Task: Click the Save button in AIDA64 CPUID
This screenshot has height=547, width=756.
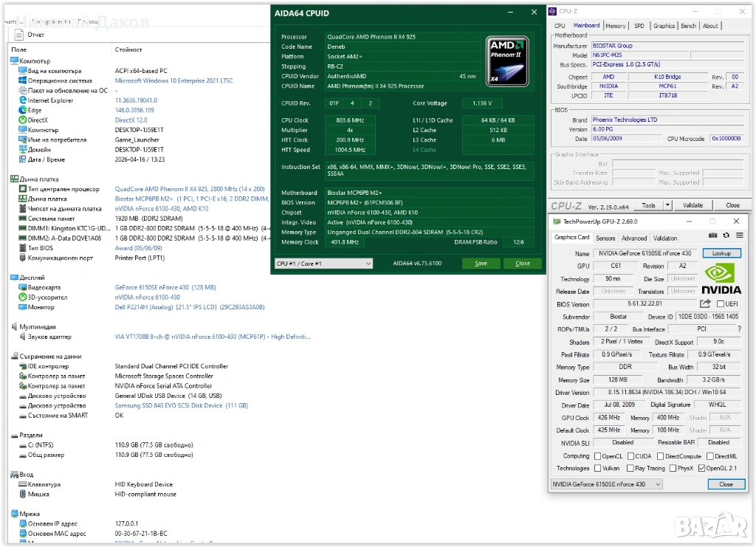Action: [481, 264]
